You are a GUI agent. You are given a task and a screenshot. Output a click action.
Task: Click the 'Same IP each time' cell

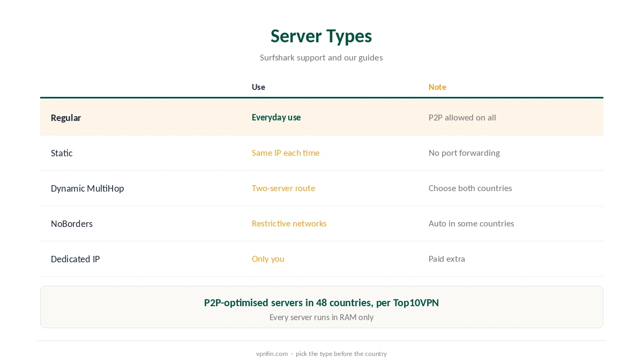coord(286,153)
